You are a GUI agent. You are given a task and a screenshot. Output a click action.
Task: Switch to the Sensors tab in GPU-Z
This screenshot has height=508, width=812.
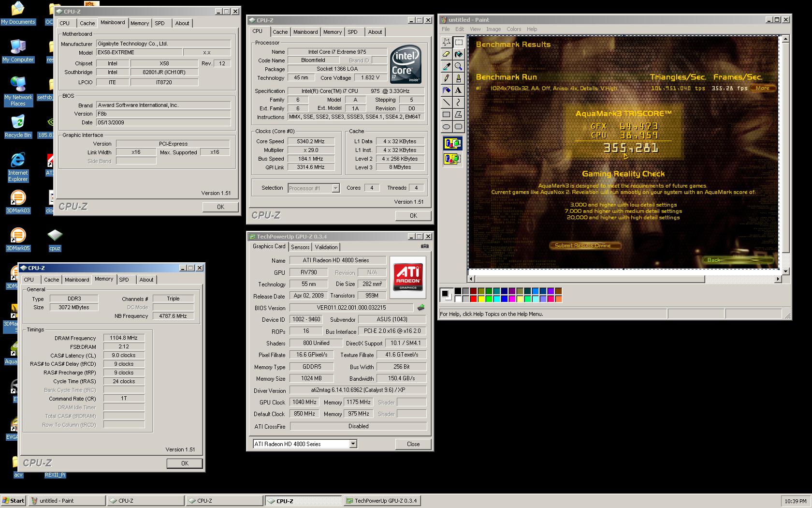[300, 247]
